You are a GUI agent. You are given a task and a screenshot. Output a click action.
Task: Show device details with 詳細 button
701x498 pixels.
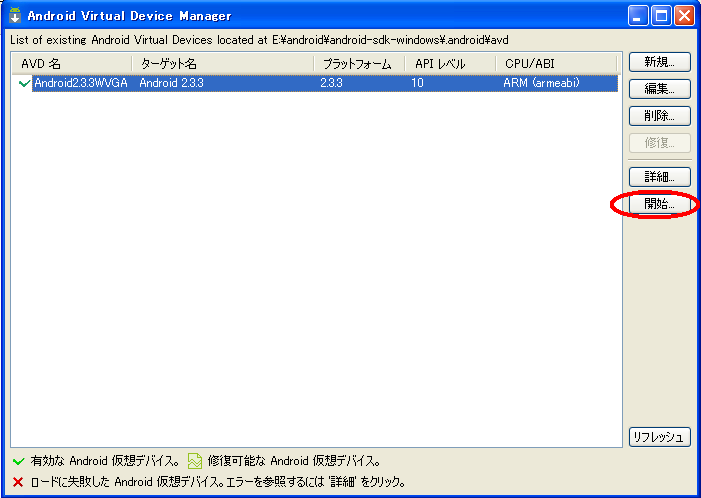coord(659,177)
